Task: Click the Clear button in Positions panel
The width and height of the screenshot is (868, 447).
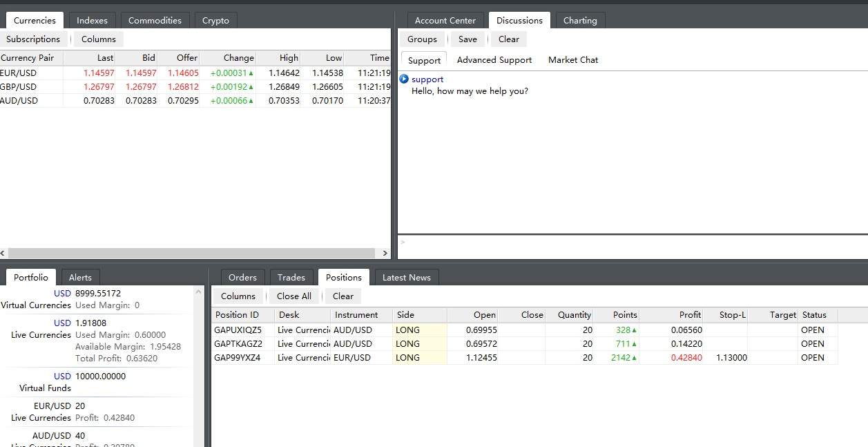Action: tap(343, 296)
